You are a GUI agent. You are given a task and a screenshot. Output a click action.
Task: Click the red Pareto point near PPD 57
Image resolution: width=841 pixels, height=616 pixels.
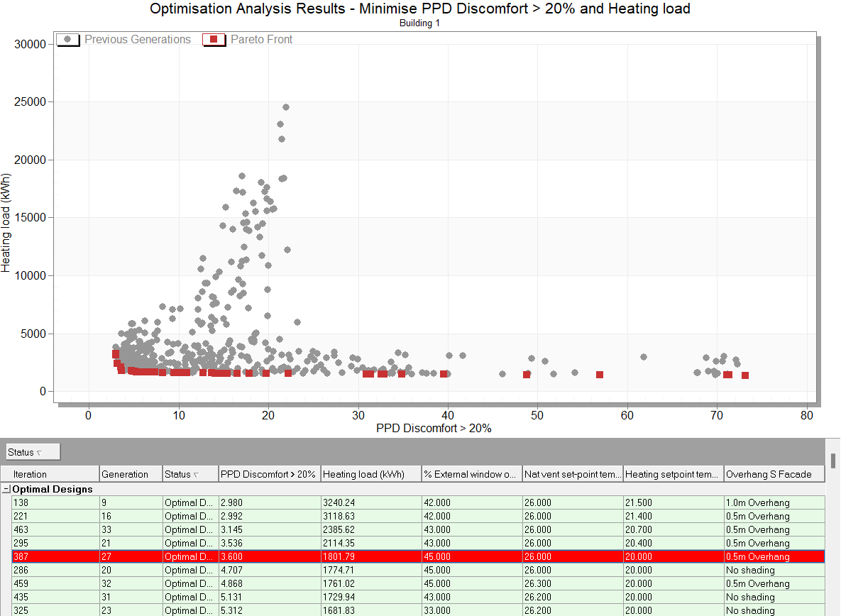[x=600, y=375]
